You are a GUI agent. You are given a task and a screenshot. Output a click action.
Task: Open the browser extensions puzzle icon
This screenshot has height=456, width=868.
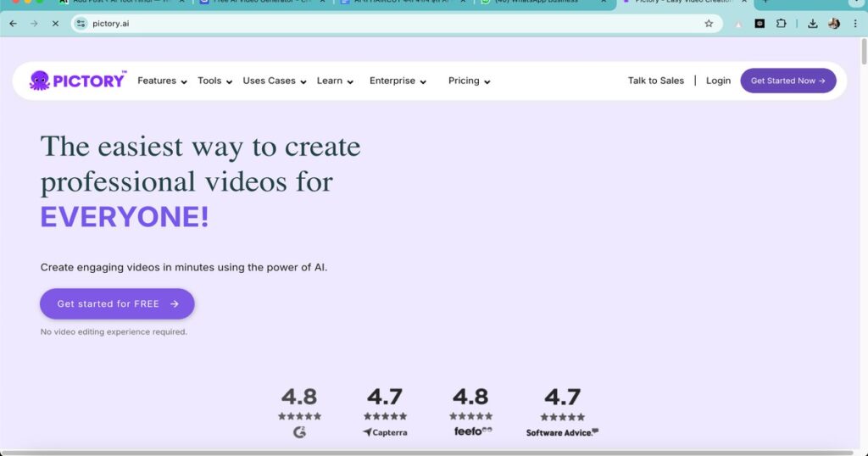(781, 23)
